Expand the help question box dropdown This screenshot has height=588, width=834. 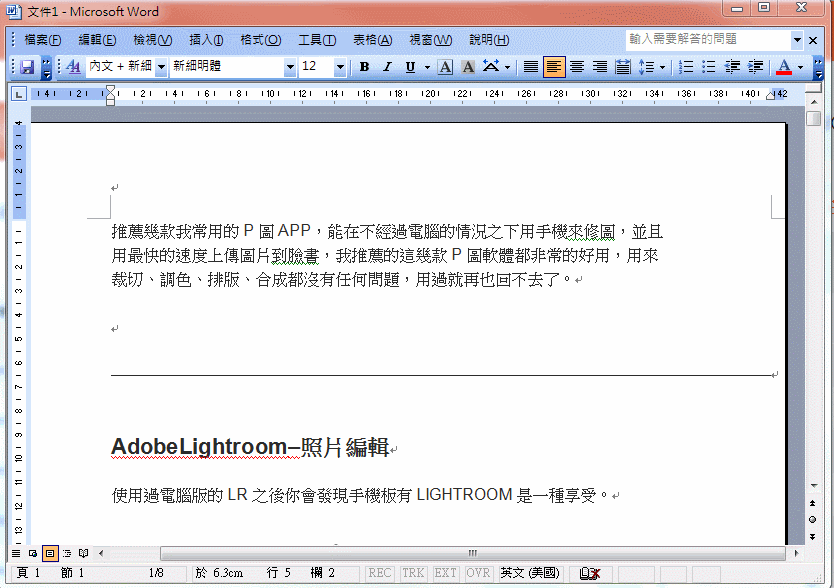(x=797, y=40)
